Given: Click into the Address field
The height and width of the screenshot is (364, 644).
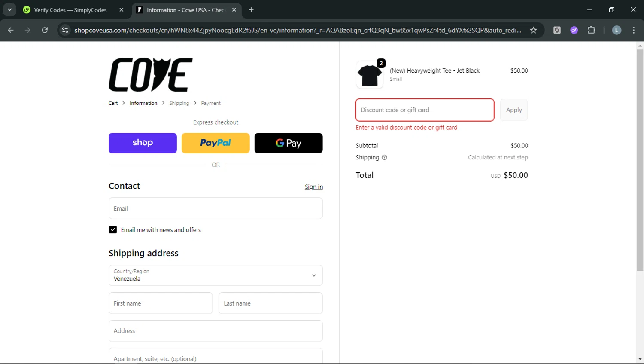Looking at the screenshot, I should click(216, 331).
